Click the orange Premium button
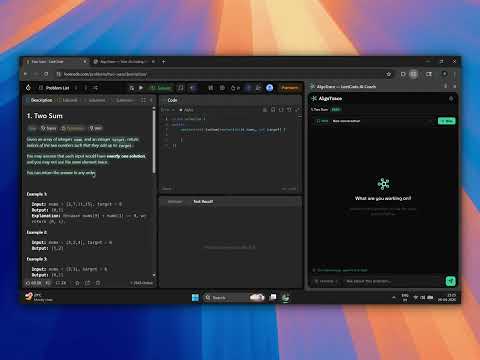 (x=289, y=88)
